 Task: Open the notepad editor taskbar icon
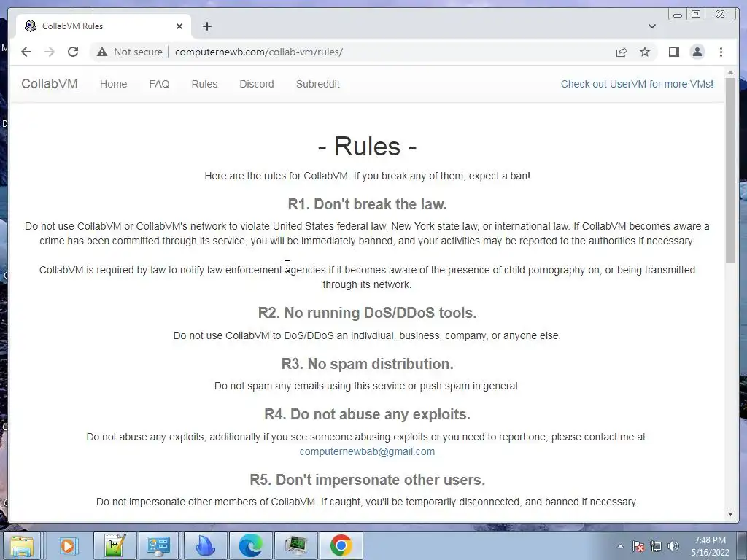click(x=115, y=545)
